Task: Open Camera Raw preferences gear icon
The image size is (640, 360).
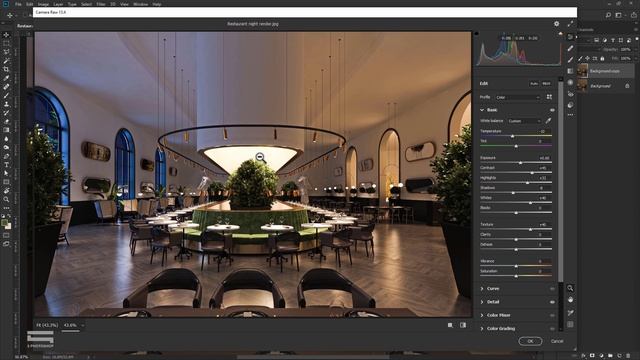Action: click(556, 24)
